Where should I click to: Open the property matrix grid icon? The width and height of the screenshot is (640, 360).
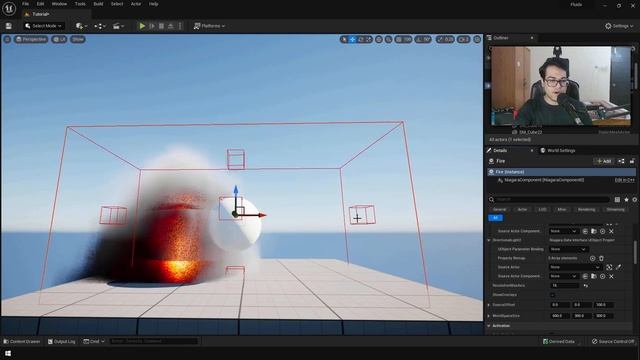tap(617, 200)
